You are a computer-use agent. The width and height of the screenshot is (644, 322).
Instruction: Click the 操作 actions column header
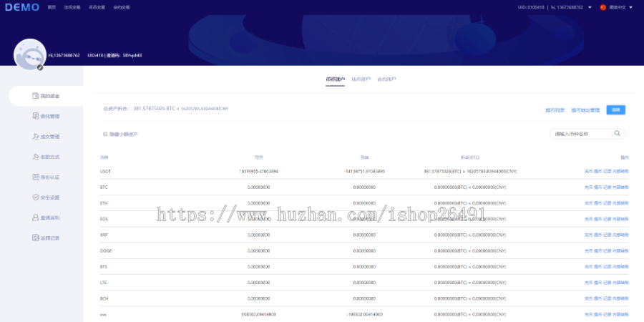pyautogui.click(x=624, y=157)
